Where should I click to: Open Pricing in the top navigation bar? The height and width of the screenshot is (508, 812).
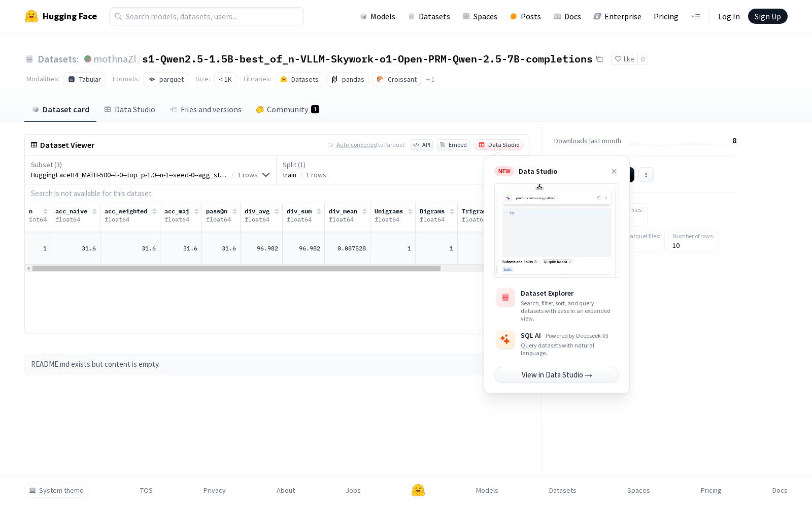(x=666, y=17)
